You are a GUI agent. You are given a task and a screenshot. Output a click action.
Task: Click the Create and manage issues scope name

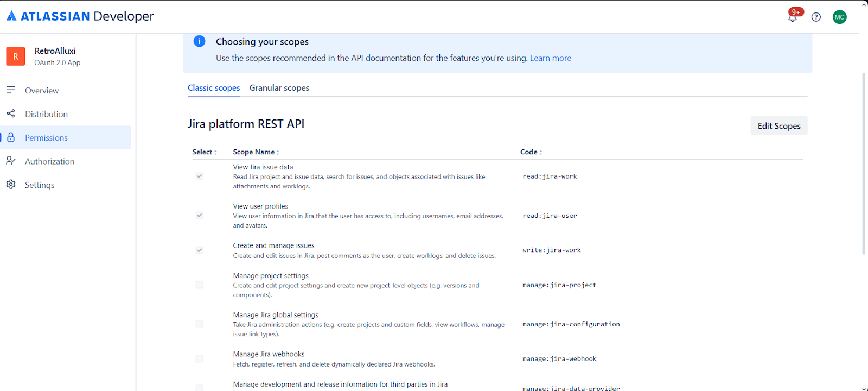273,245
